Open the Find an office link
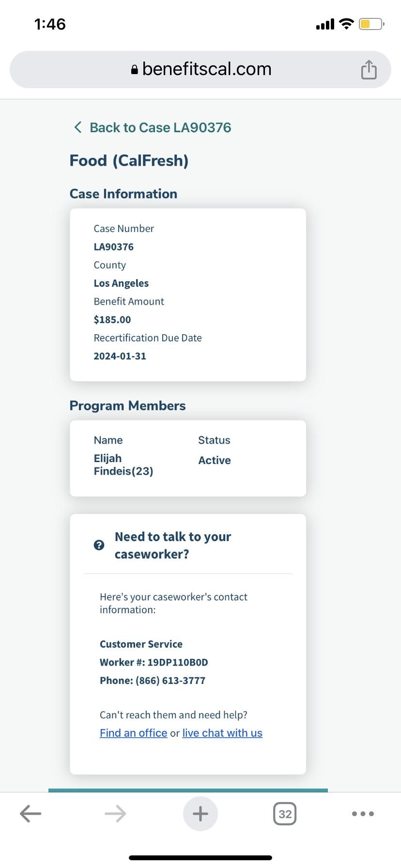 tap(134, 733)
